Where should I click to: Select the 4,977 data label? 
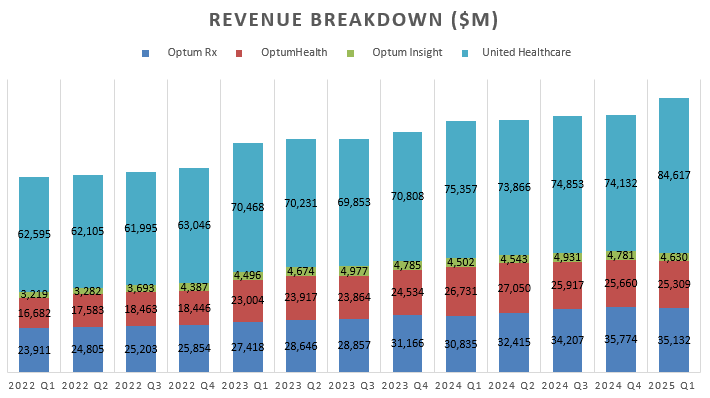click(x=354, y=271)
